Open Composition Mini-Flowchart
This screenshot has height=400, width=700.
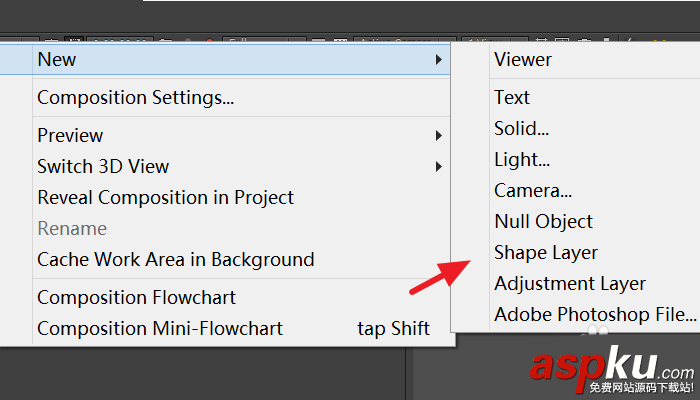[x=160, y=328]
